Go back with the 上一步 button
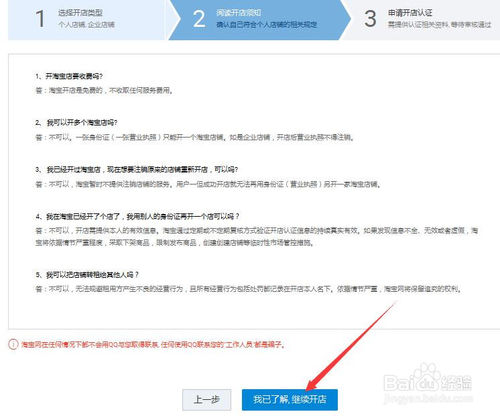 (207, 399)
